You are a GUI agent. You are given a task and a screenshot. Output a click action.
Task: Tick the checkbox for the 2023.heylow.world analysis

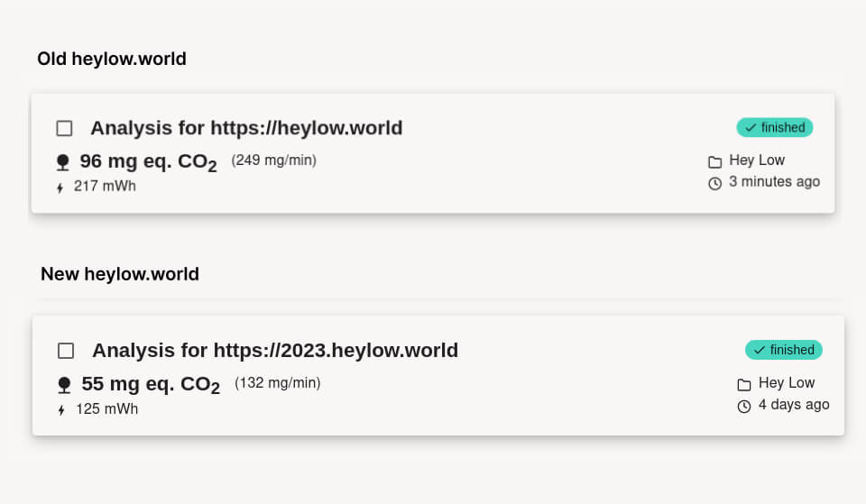tap(66, 351)
